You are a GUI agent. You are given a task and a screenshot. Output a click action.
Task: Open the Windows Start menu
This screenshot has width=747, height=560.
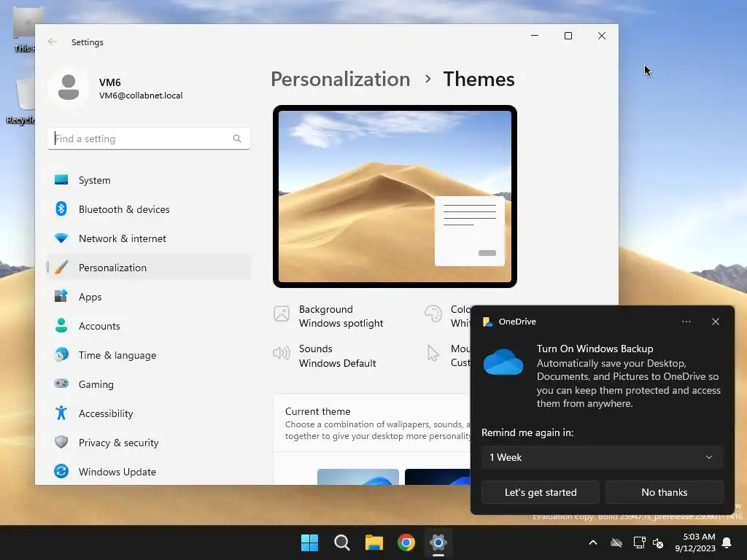coord(309,542)
